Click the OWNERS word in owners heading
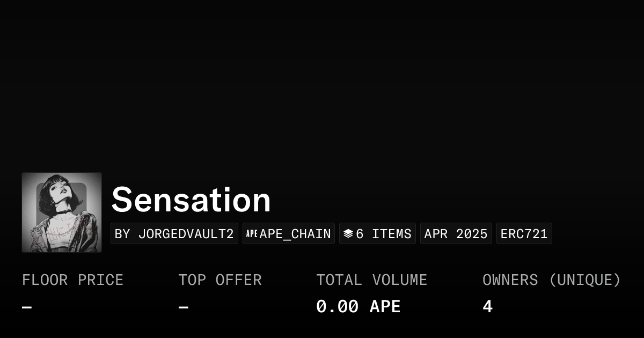Viewport: 644px width, 338px height. point(510,280)
